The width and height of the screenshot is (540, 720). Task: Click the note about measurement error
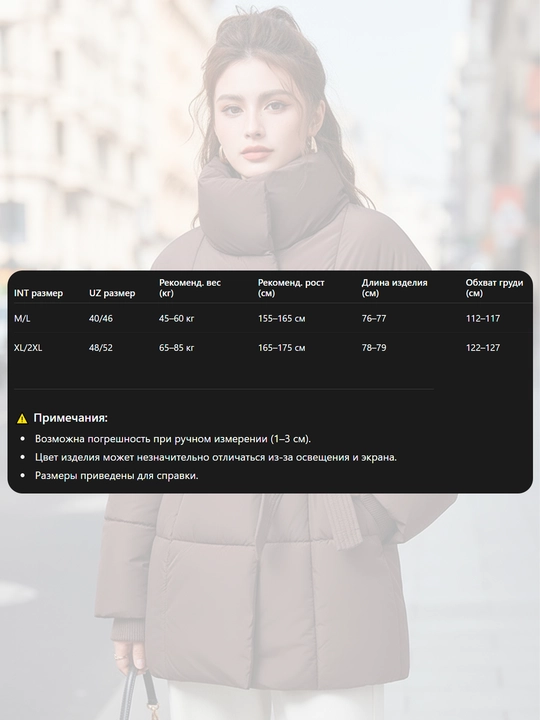[173, 439]
